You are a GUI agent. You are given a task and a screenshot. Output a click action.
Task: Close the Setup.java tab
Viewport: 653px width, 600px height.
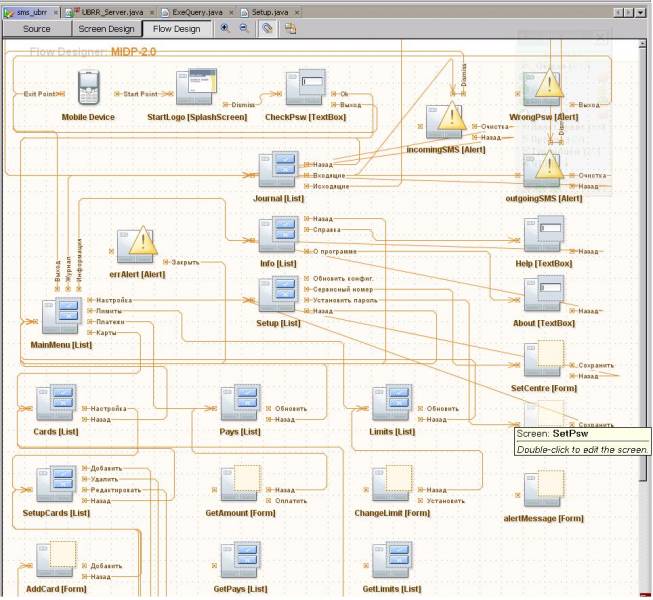297,12
